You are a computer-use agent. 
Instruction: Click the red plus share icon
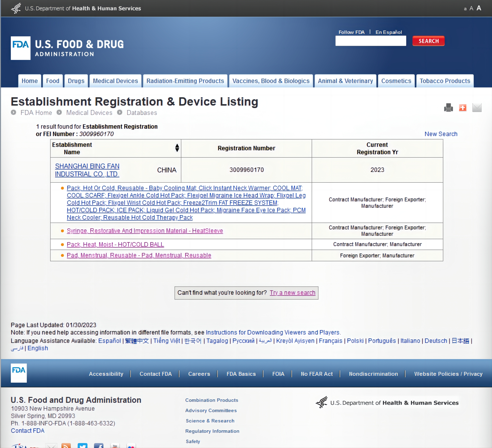click(x=463, y=108)
